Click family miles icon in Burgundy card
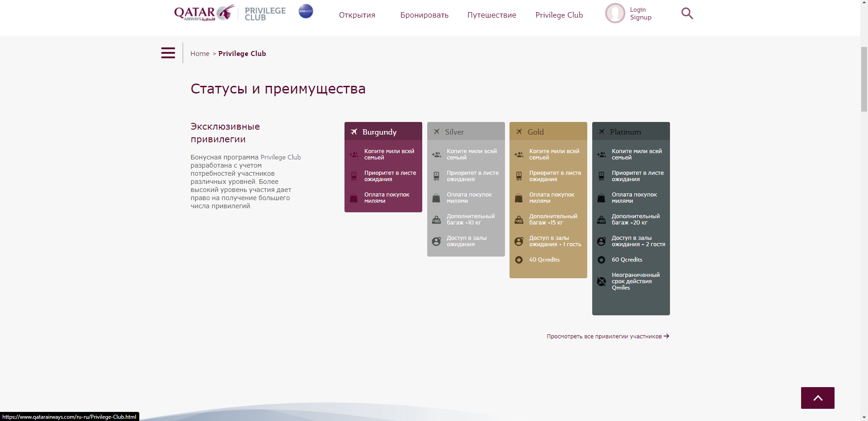Screen dimensions: 868x421 (354, 154)
